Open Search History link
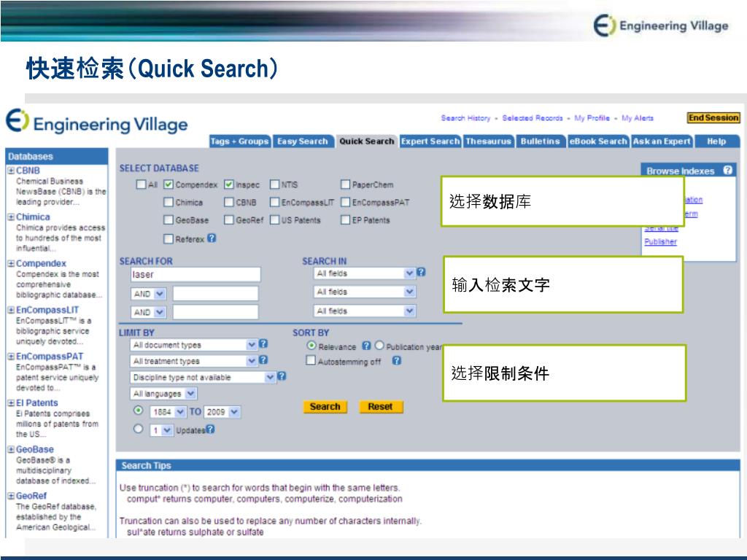 coord(465,117)
